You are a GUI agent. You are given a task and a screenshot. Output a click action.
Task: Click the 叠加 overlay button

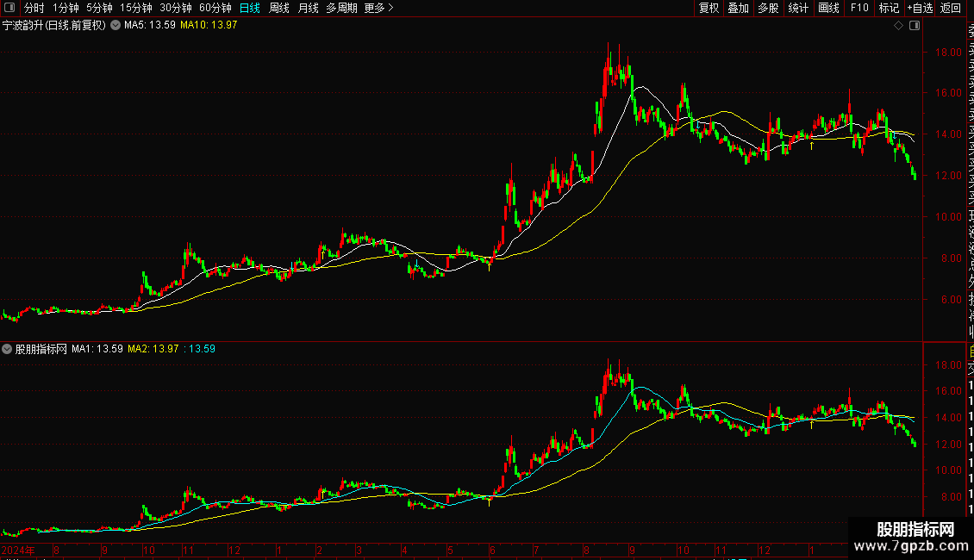point(739,8)
